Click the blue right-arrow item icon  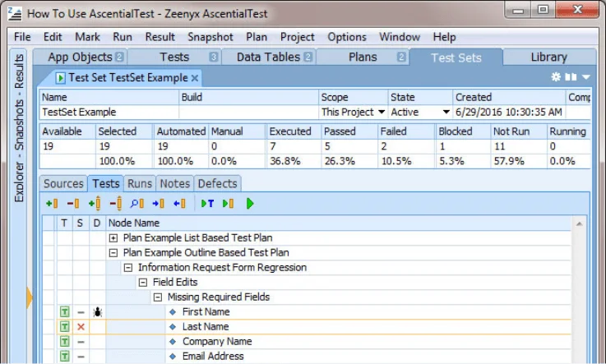tap(159, 204)
